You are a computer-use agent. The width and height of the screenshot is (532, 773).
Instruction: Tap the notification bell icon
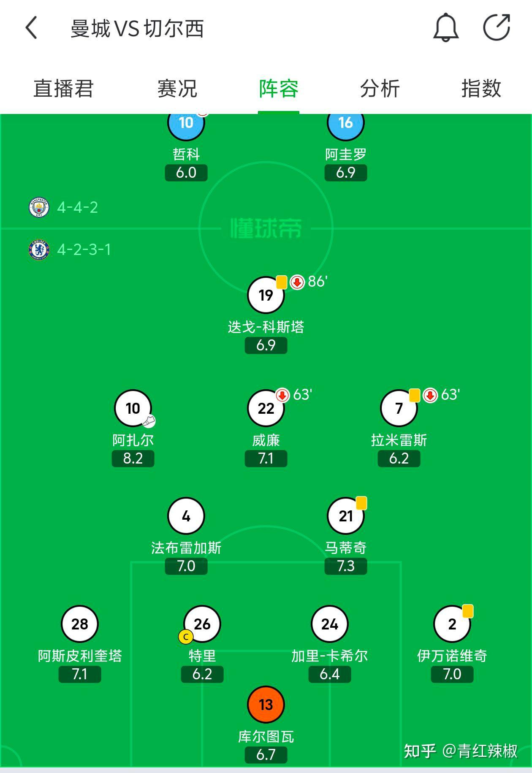pos(445,27)
